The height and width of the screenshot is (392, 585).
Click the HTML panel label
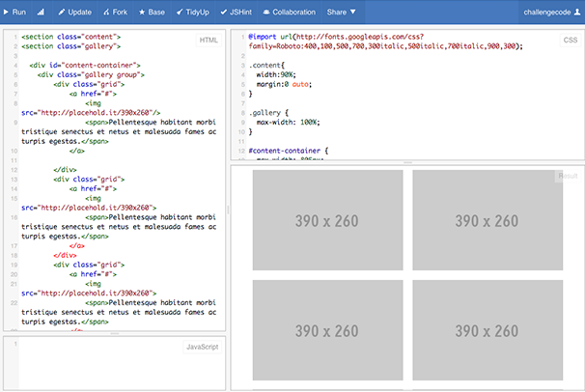coord(209,40)
